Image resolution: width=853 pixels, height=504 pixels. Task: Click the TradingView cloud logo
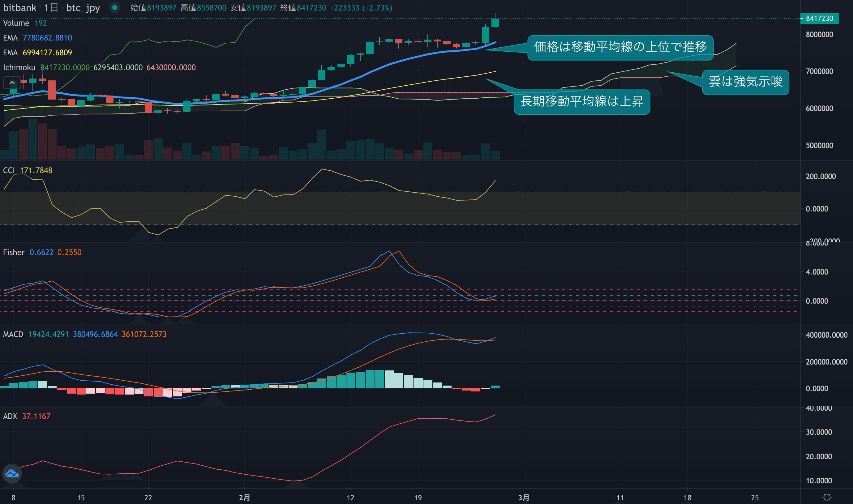(x=12, y=473)
